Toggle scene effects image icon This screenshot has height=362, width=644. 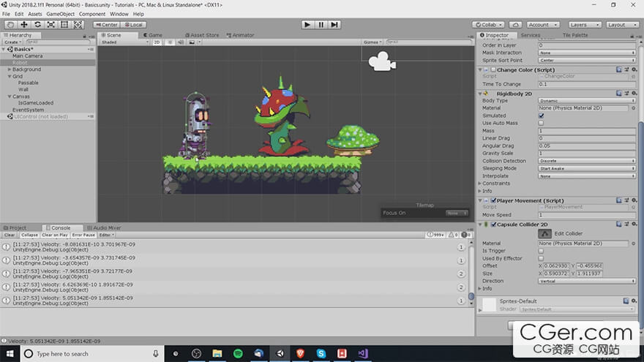pos(192,42)
